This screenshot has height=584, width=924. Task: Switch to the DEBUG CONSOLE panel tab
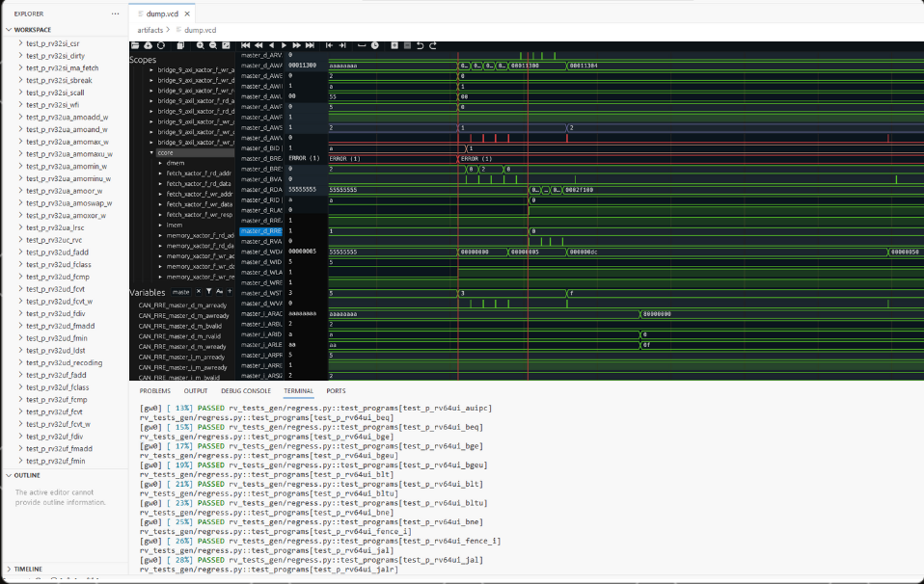[x=246, y=391]
